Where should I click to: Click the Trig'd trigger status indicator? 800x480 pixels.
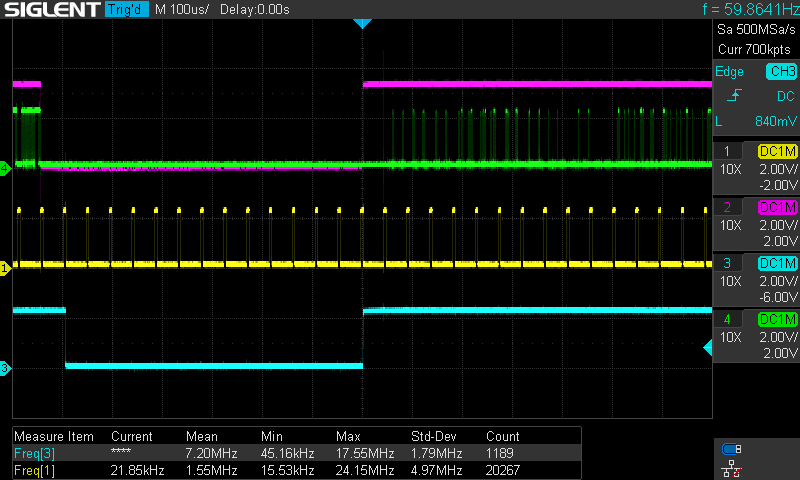tap(127, 9)
